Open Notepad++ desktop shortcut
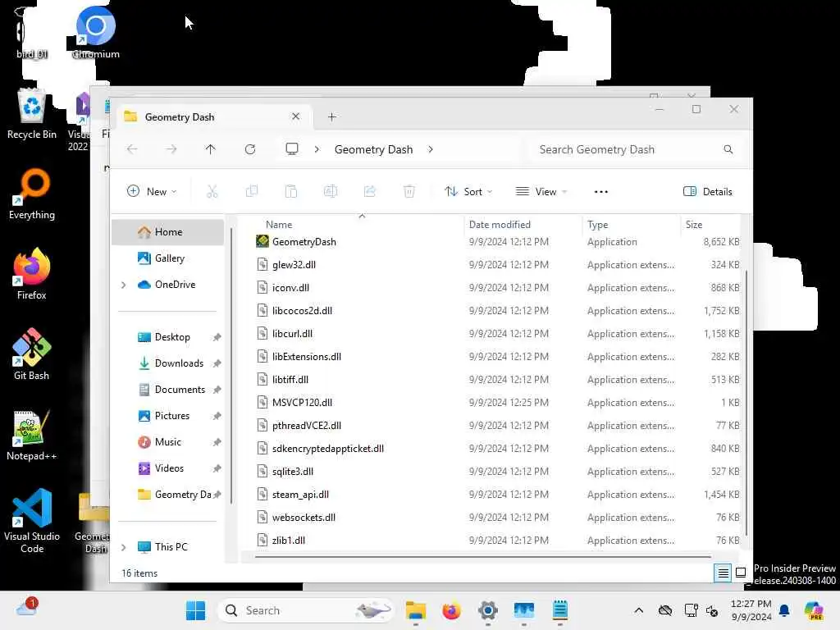Viewport: 840px width, 630px height. (x=32, y=435)
